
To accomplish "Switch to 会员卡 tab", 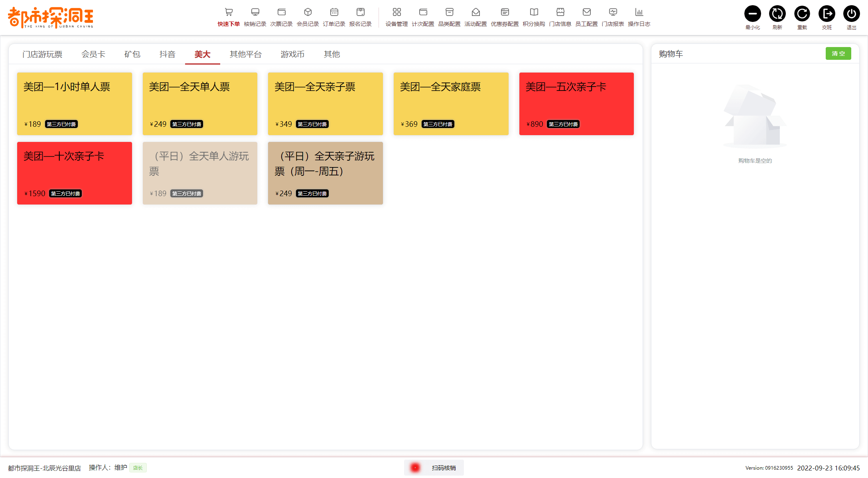I will [93, 54].
